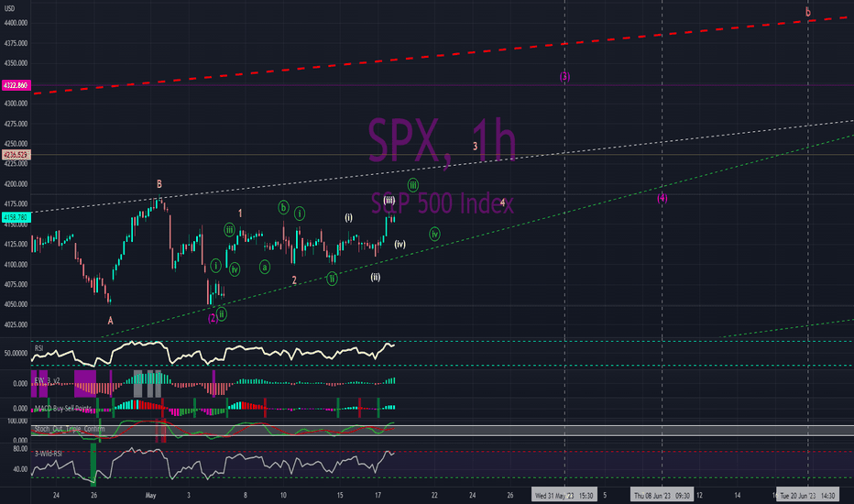The width and height of the screenshot is (854, 504).
Task: Click the May label on time axis
Action: click(151, 495)
